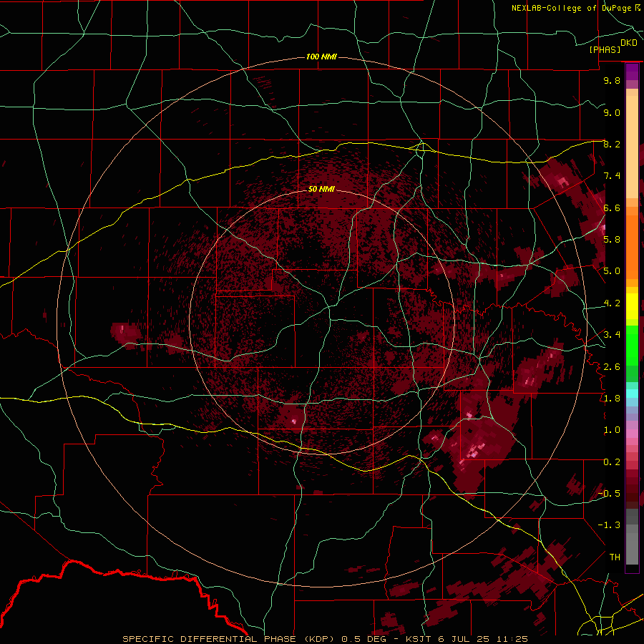Click the 50 NMI range ring label
Screen dimensions: 644x644
[x=321, y=189]
